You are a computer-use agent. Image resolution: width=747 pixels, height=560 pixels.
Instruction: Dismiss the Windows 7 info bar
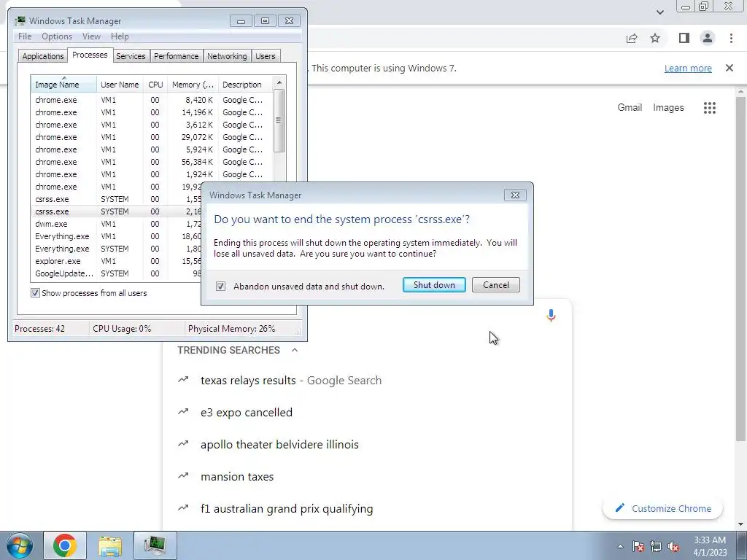(x=729, y=68)
